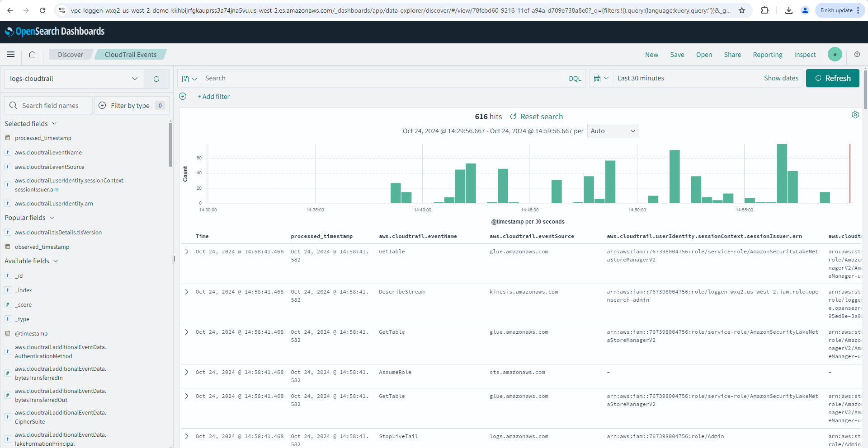This screenshot has height=448, width=868.
Task: Click the Time column header
Action: click(x=202, y=236)
